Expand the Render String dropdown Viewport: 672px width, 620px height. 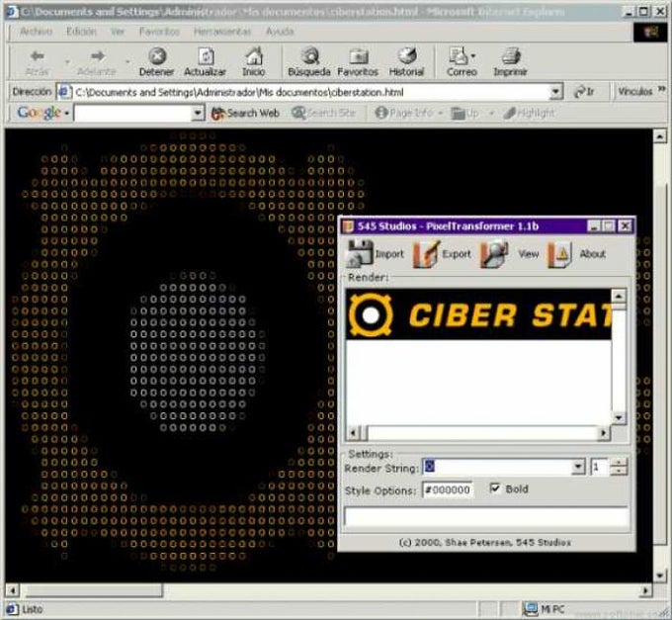click(x=578, y=467)
